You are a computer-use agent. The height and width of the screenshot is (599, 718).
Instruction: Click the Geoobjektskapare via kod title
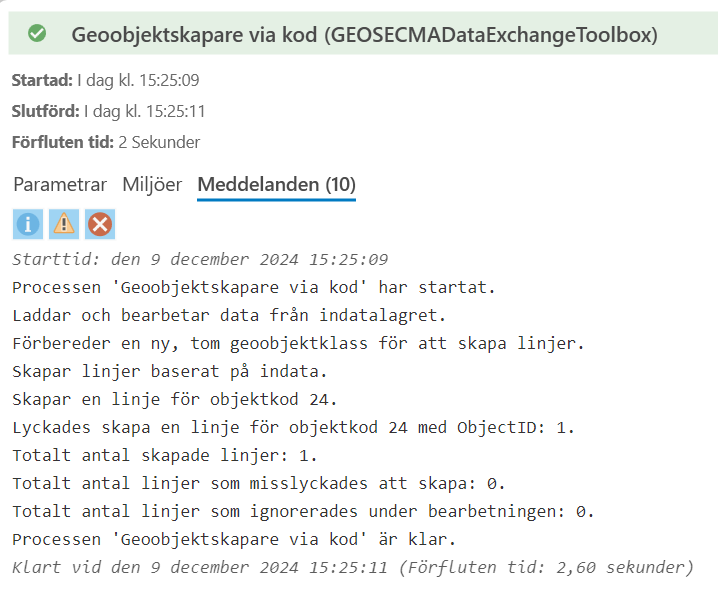click(x=364, y=34)
